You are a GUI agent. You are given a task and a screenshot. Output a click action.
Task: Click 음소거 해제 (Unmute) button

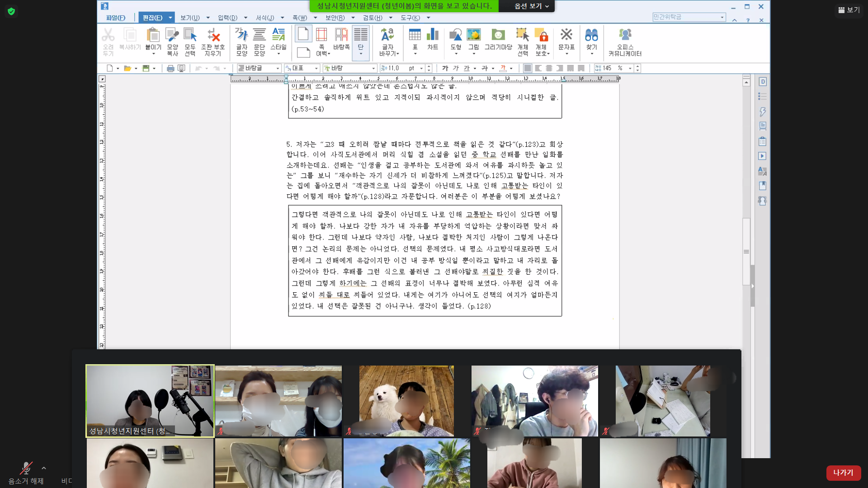click(26, 473)
